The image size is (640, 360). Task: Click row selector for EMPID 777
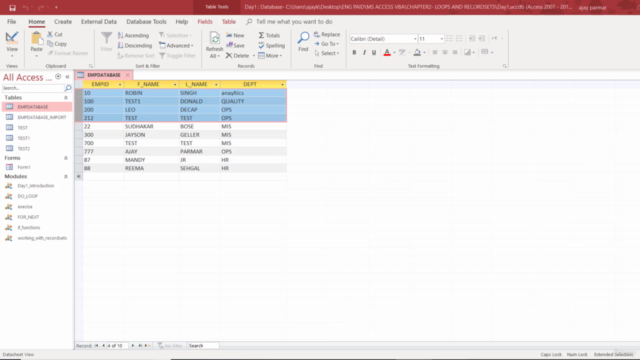(x=79, y=151)
